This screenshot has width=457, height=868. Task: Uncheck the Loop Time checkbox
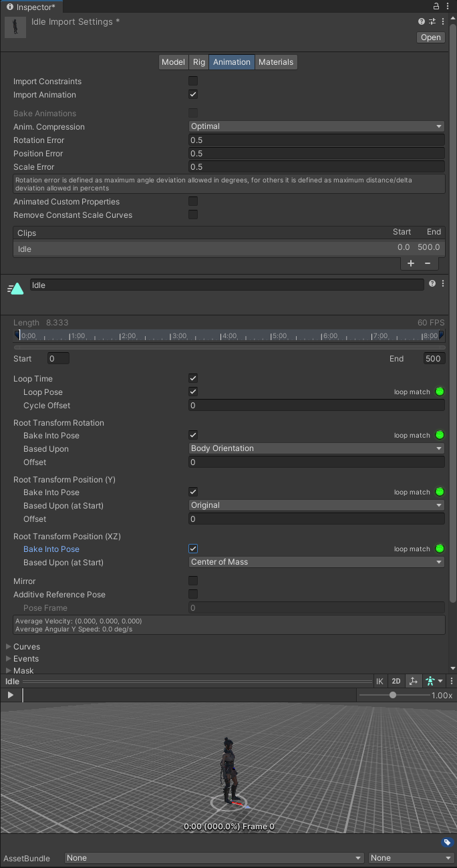(x=193, y=378)
